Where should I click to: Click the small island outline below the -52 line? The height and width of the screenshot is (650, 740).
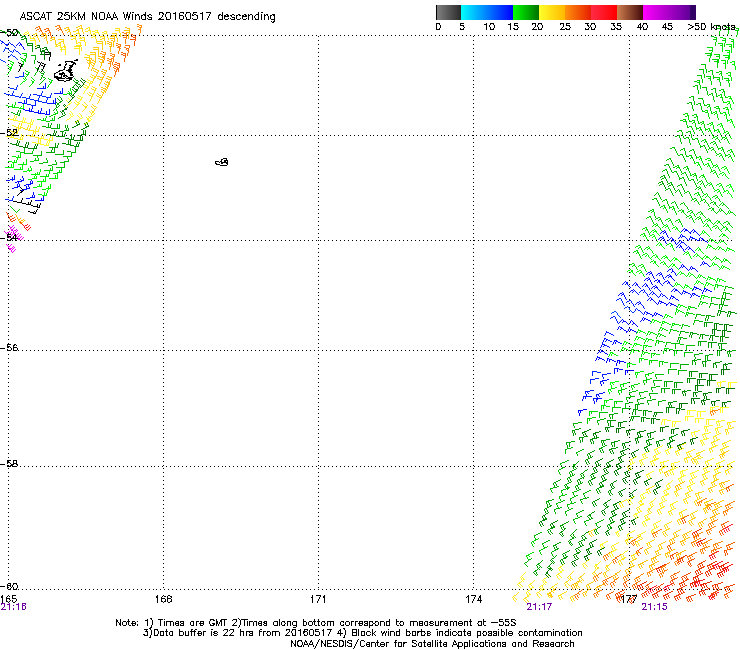pyautogui.click(x=222, y=162)
